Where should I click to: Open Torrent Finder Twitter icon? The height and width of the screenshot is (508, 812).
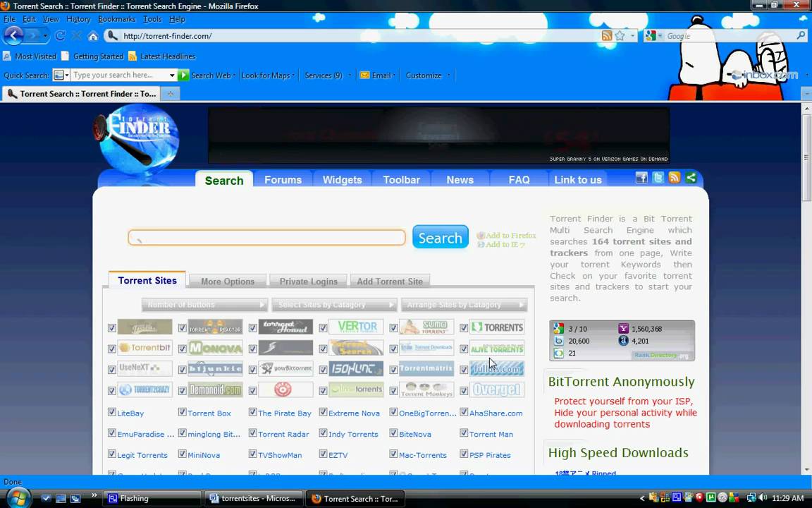[x=658, y=178]
